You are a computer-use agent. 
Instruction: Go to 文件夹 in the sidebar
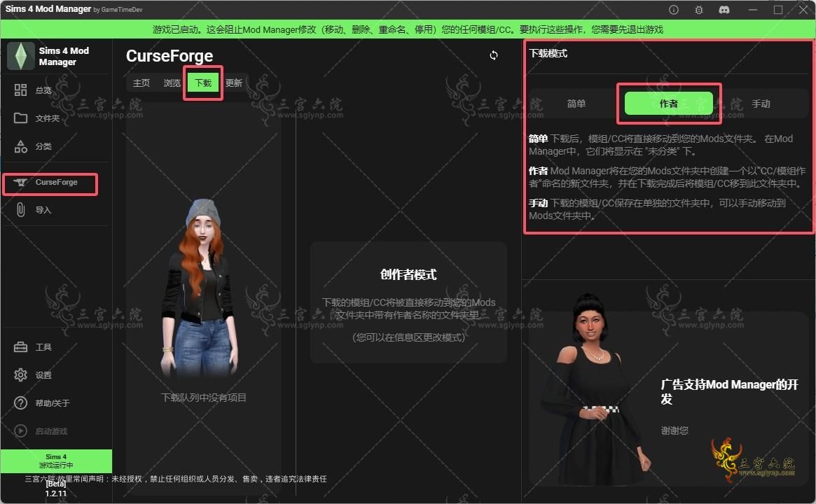(48, 118)
